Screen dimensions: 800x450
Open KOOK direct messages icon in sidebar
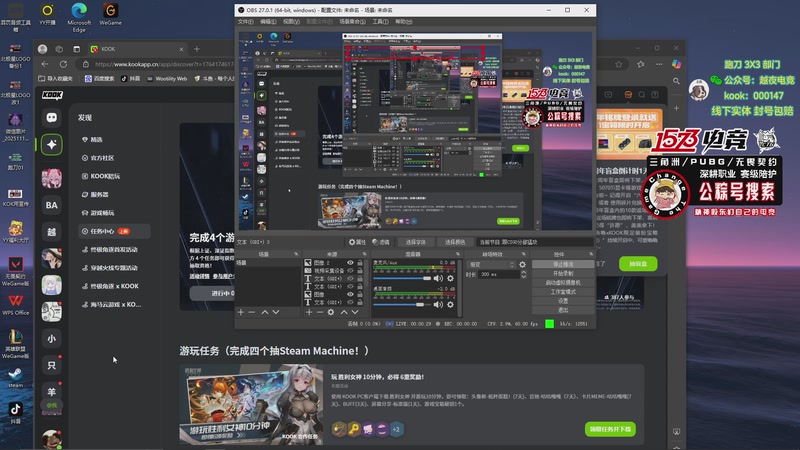[x=52, y=118]
